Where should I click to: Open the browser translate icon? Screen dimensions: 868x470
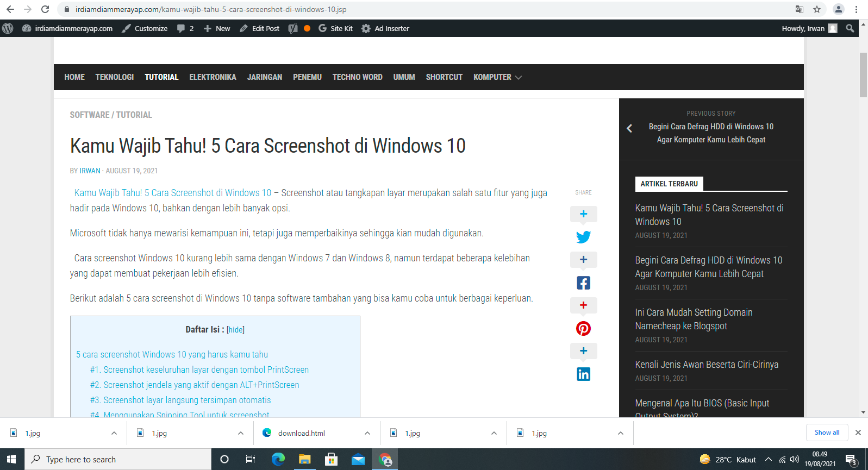click(x=799, y=9)
